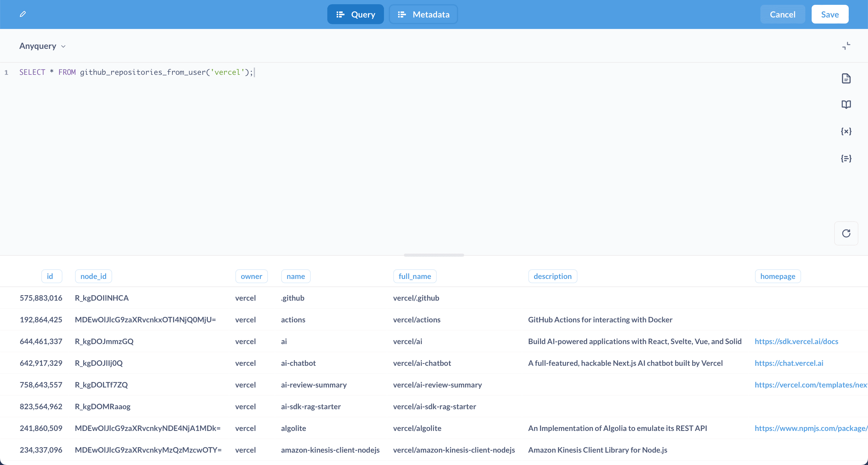The width and height of the screenshot is (868, 465).
Task: Click the node_id R_kgDOJmmzGQ
Action: (x=104, y=341)
